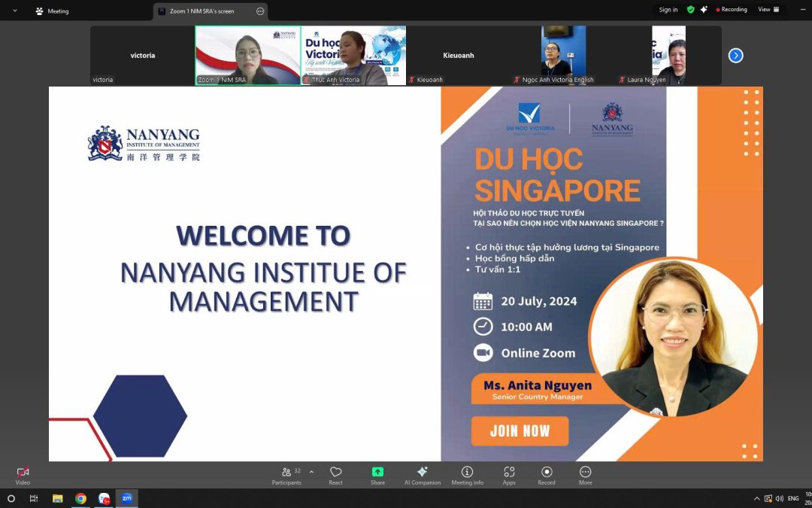Expand the top-left dropdown chevron
This screenshot has width=812, height=508.
(x=14, y=11)
